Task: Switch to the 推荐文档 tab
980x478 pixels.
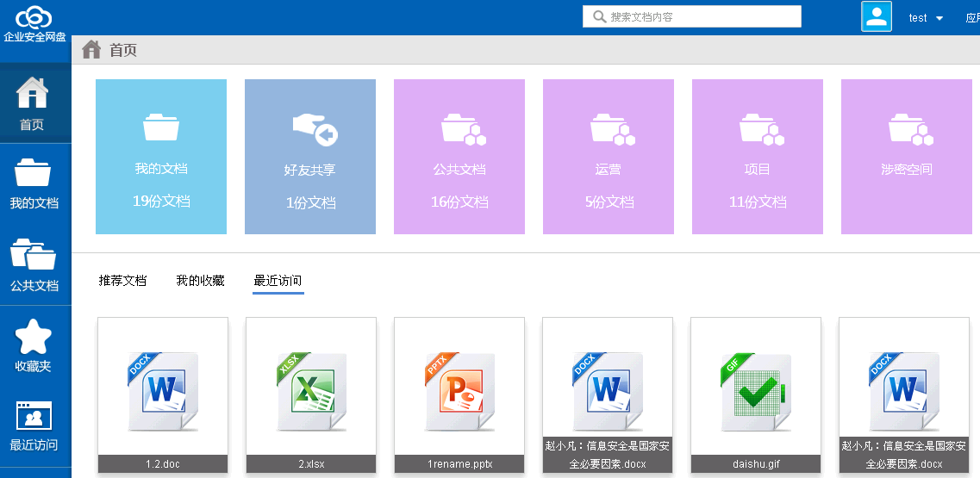Action: point(122,281)
